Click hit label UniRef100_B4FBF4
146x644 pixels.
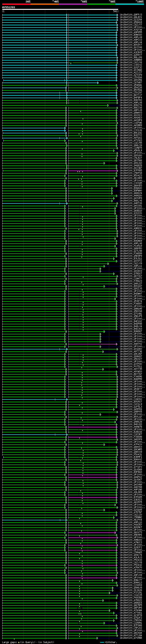coord(131,98)
